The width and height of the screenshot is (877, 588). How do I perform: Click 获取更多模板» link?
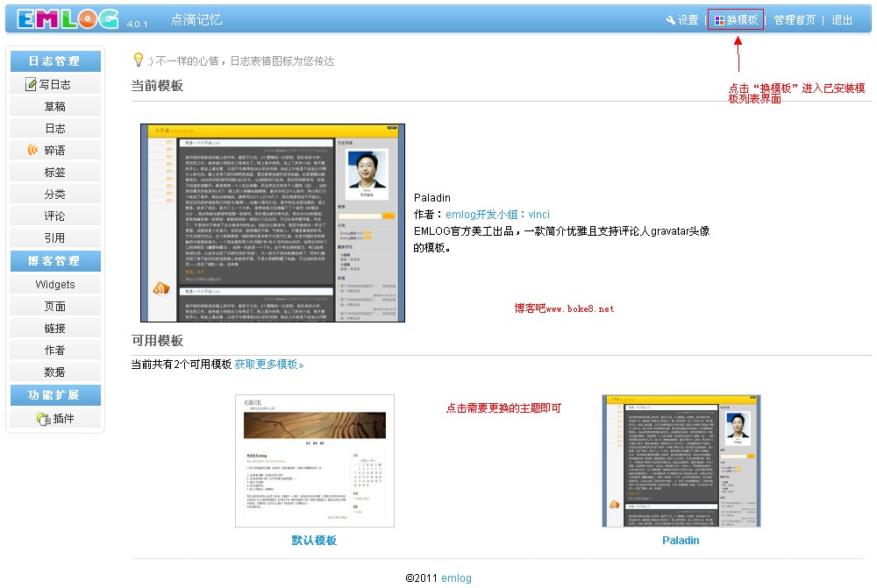[x=269, y=365]
